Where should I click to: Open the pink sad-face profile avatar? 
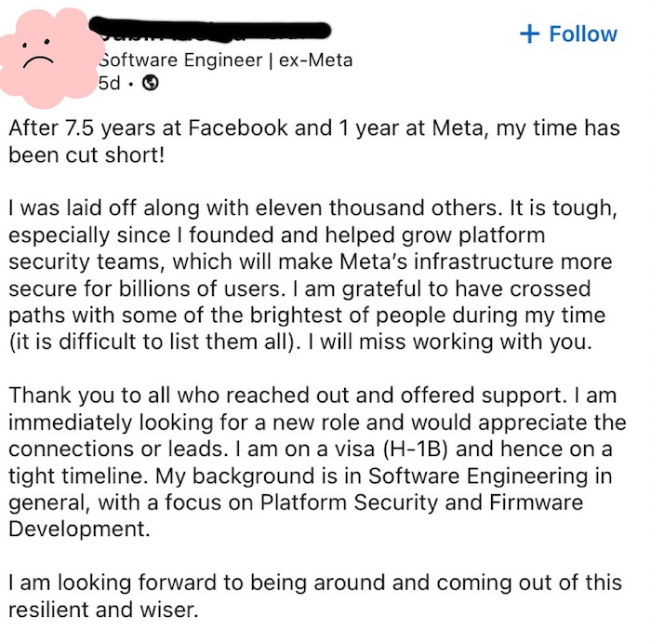pos(50,58)
